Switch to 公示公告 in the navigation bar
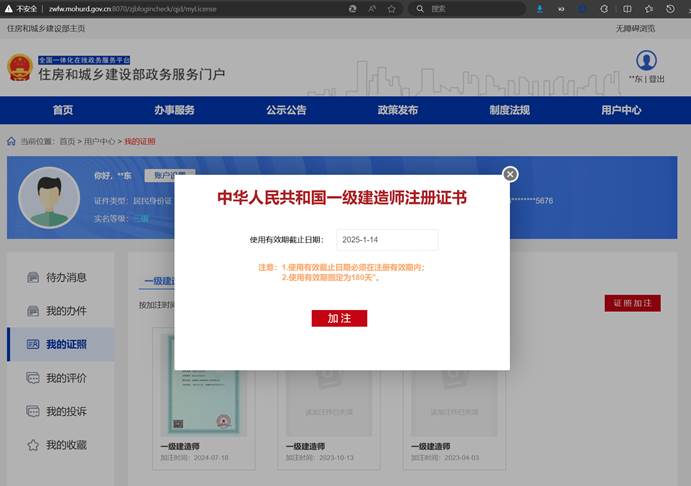The width and height of the screenshot is (691, 486). point(286,110)
